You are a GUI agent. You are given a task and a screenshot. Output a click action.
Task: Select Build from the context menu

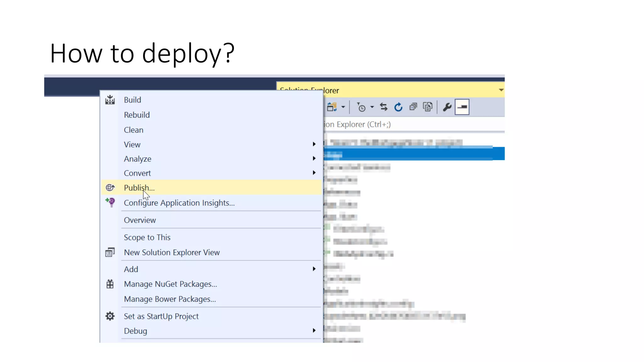(211, 100)
